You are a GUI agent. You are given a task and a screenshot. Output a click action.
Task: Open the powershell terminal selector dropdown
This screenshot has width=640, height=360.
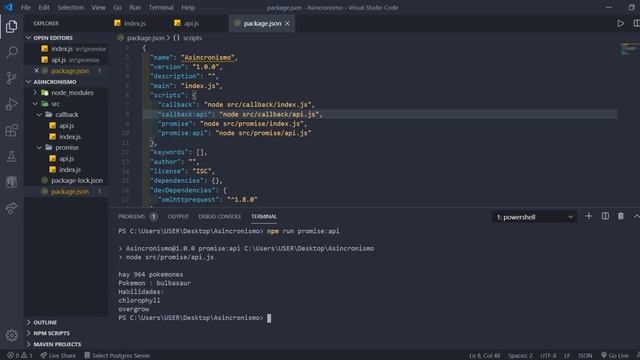tap(534, 217)
